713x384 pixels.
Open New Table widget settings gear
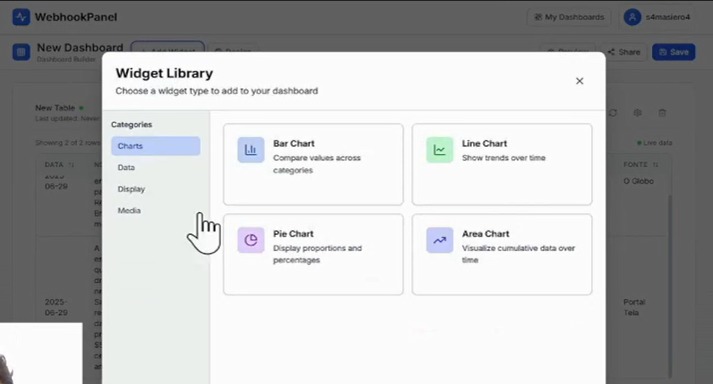[x=638, y=112]
